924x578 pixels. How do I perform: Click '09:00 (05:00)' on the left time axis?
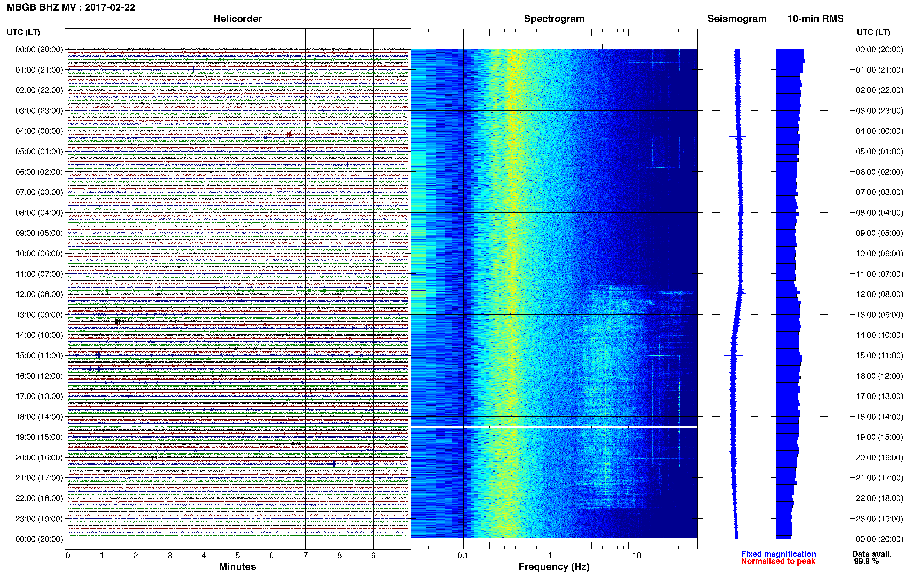pyautogui.click(x=39, y=233)
